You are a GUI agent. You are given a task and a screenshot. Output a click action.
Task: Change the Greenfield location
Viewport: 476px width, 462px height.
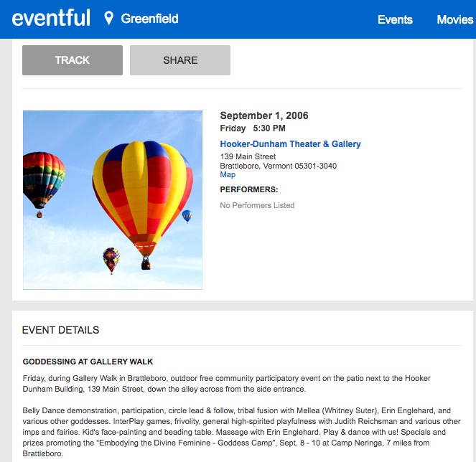pos(149,19)
